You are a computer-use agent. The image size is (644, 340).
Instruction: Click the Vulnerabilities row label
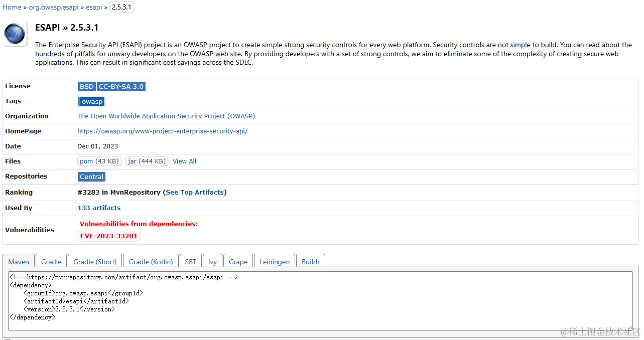click(30, 230)
